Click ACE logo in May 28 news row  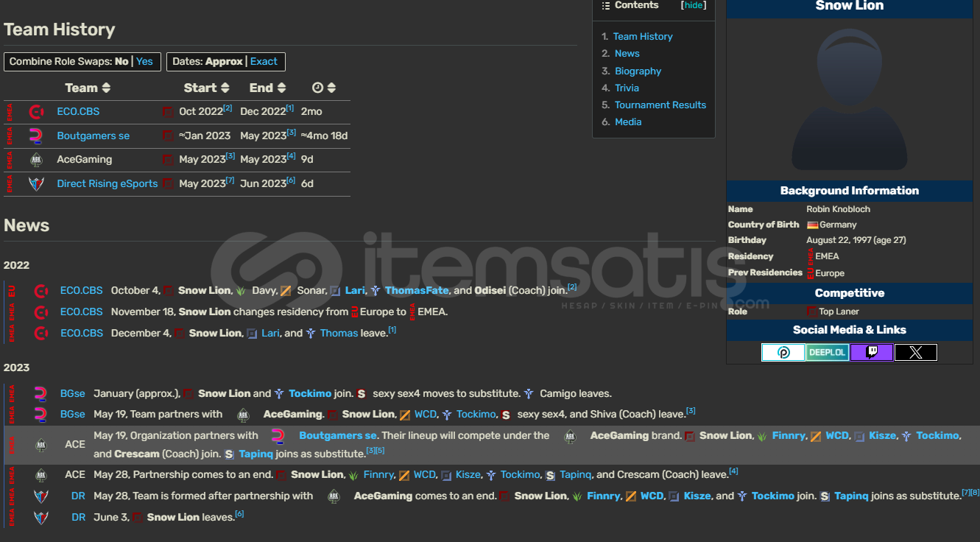pos(40,475)
